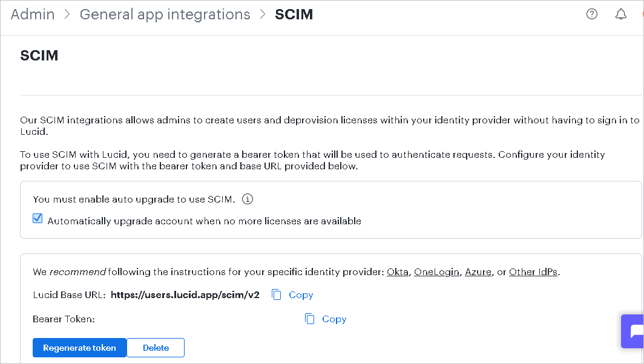Open the help question mark icon
The width and height of the screenshot is (644, 364).
[x=592, y=15]
